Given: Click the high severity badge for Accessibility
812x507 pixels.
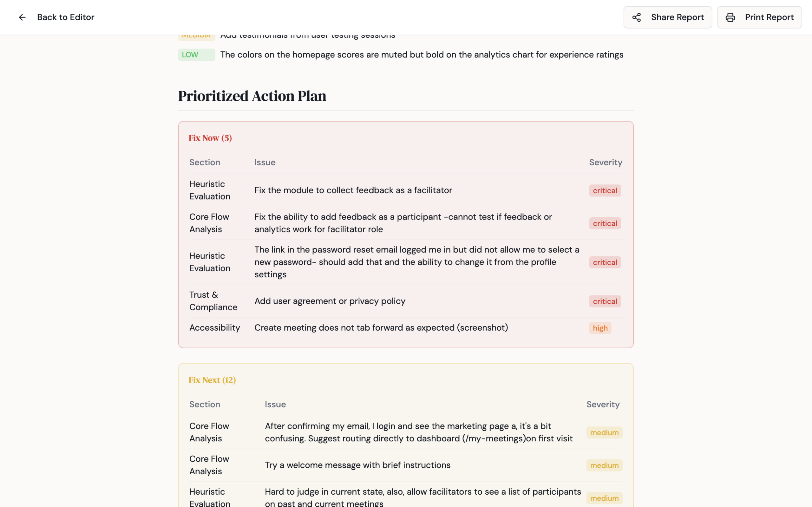Looking at the screenshot, I should 600,328.
